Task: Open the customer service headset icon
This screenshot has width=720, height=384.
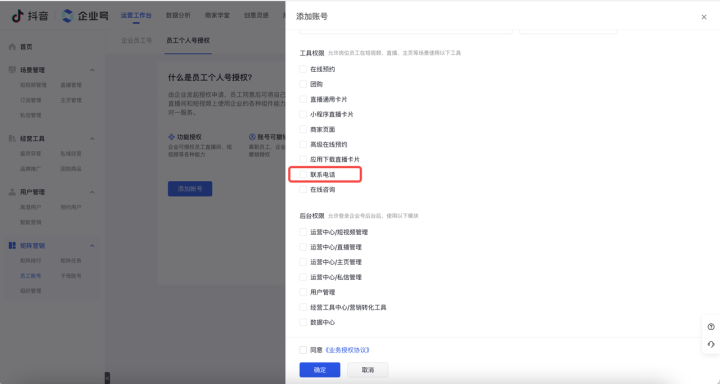Action: pyautogui.click(x=711, y=344)
